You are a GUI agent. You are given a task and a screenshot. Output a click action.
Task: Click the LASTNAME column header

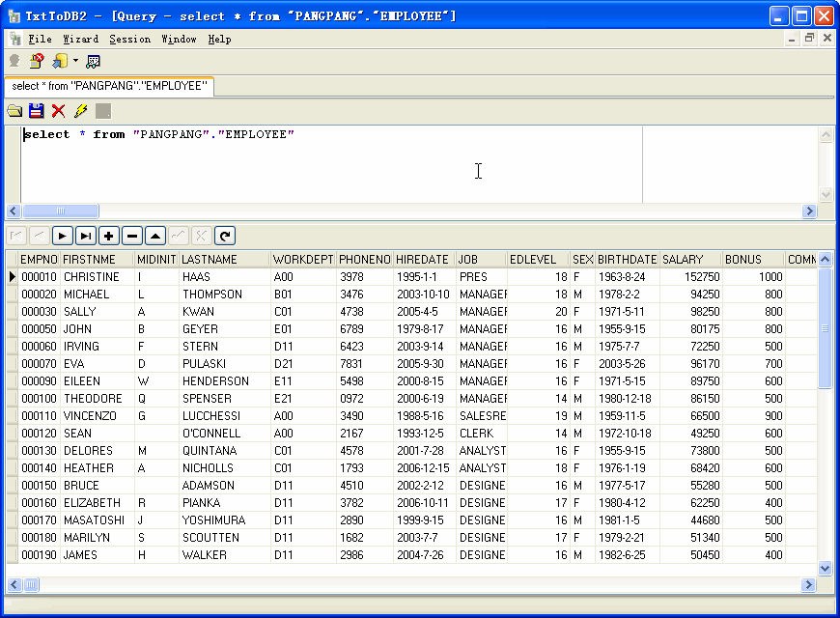[x=224, y=260]
